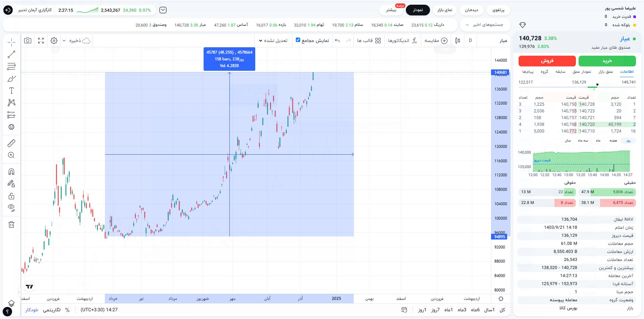Screen dimensions: 644x319
Task: Set chart range to '6ماه'
Action: (475, 310)
